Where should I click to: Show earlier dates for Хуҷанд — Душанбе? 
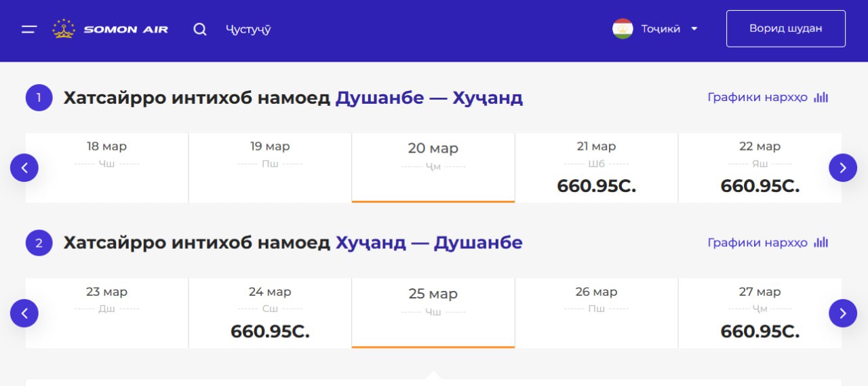(24, 313)
